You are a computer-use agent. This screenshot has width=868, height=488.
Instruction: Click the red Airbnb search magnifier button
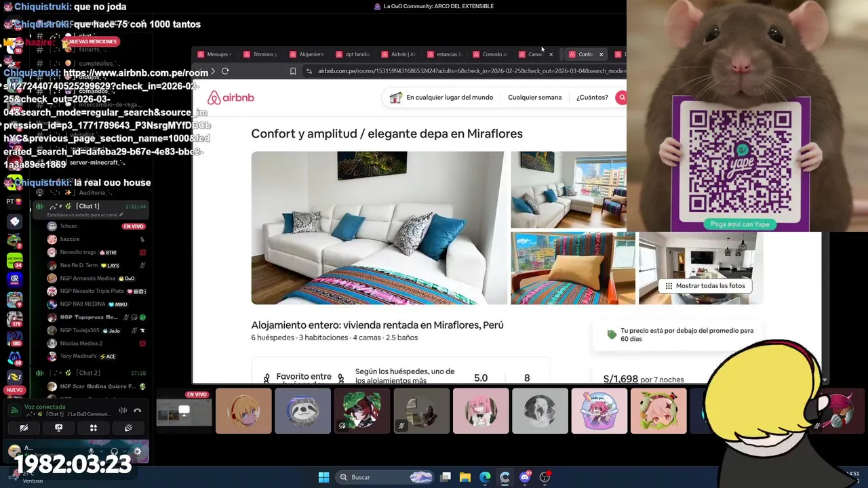(x=621, y=98)
